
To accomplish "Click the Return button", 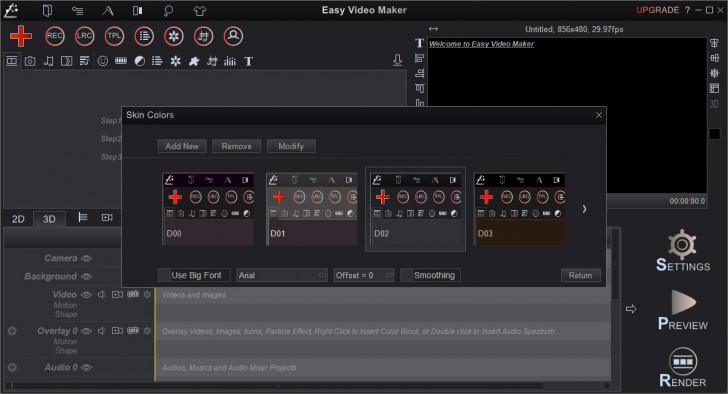I will tap(580, 275).
